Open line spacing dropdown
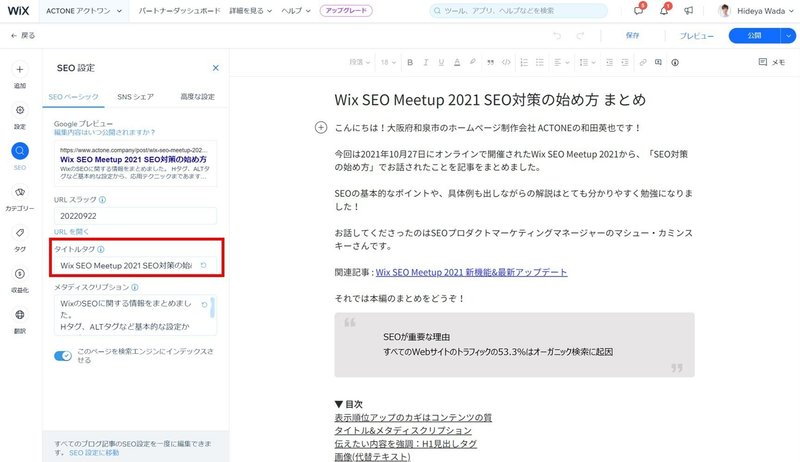This screenshot has height=462, width=800. click(x=587, y=62)
